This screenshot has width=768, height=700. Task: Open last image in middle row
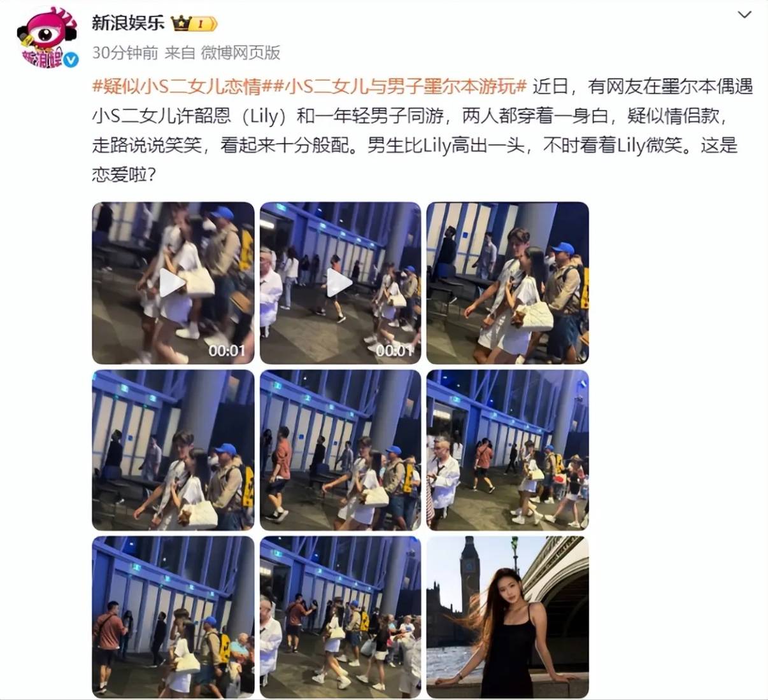[x=508, y=450]
